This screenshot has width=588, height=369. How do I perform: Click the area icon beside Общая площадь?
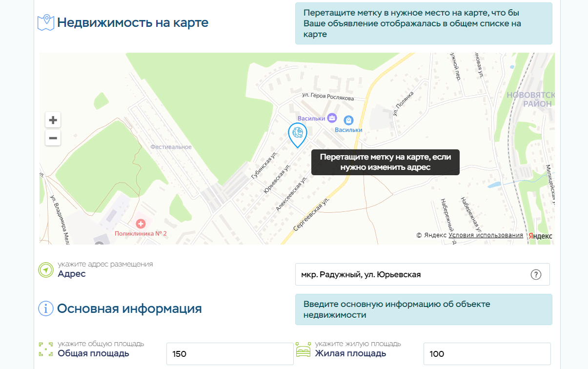[46, 349]
